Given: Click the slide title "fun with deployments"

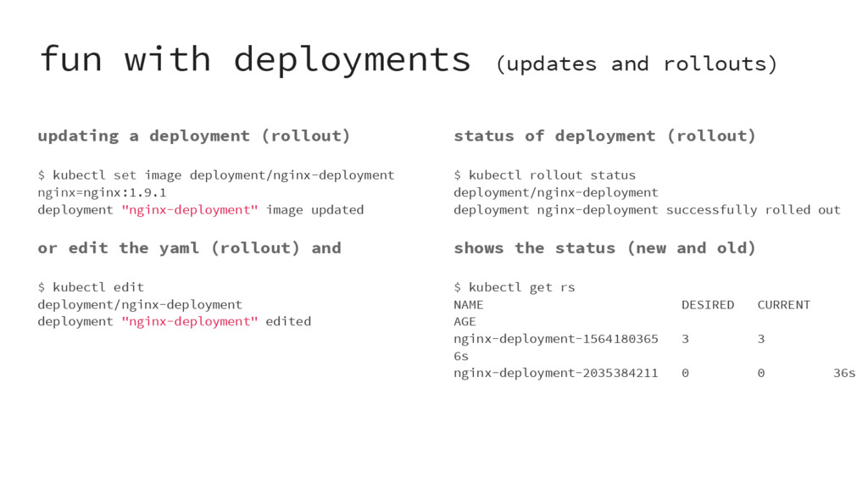Looking at the screenshot, I should point(255,59).
